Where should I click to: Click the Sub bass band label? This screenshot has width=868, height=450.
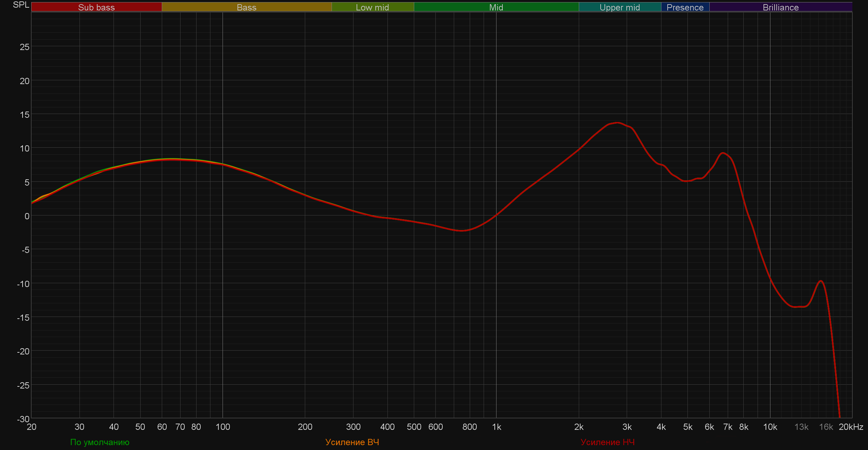tap(96, 7)
